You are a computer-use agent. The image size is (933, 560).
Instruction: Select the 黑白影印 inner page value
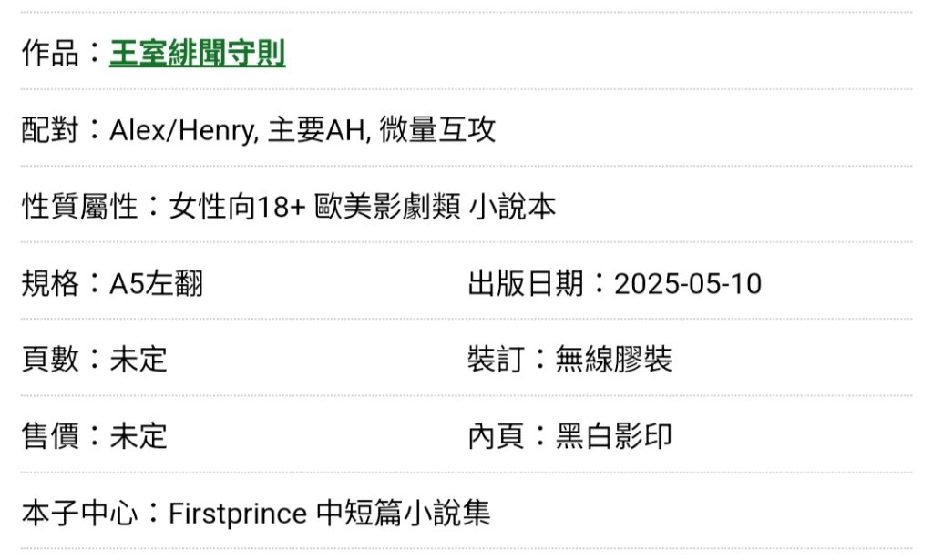[x=613, y=436]
